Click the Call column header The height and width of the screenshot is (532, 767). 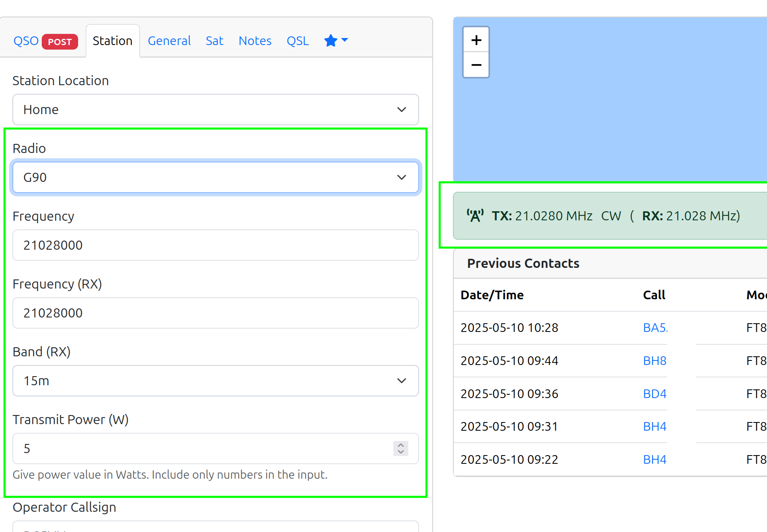pos(654,295)
